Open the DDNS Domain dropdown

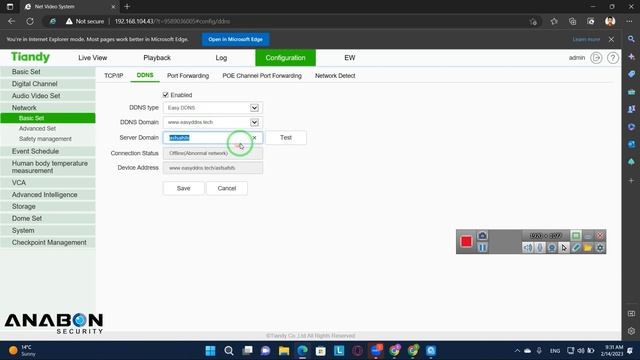(x=254, y=122)
